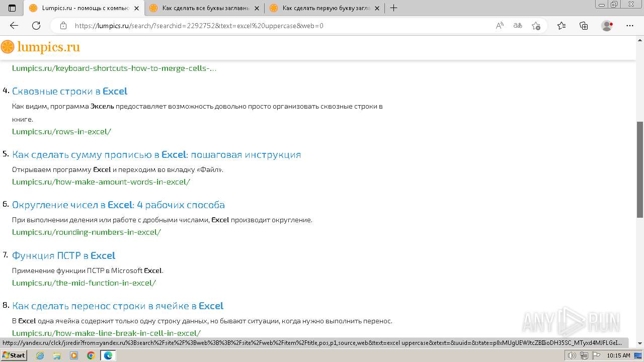
Task: Open Lumpics.ru/rows-in-excel/ URL link
Action: pos(61,132)
